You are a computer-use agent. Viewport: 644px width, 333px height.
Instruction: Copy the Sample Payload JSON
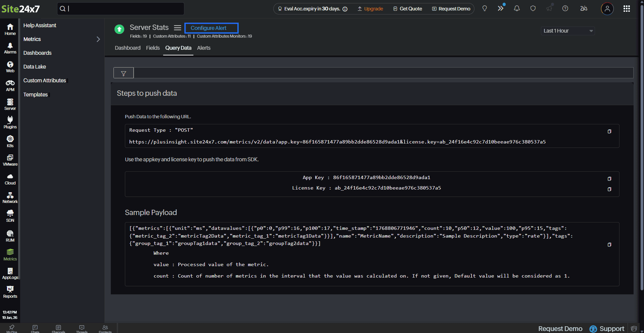(x=609, y=245)
